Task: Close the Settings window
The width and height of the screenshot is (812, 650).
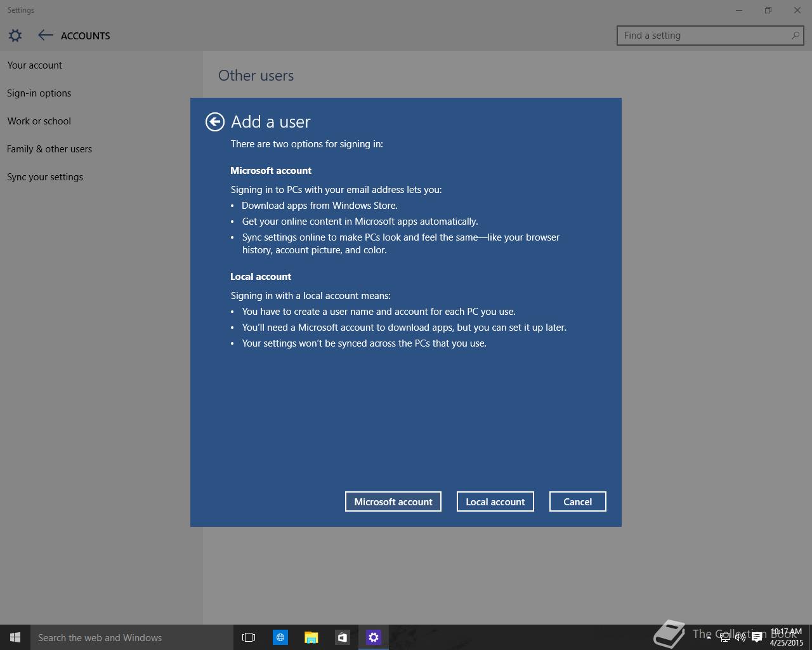Action: [797, 10]
